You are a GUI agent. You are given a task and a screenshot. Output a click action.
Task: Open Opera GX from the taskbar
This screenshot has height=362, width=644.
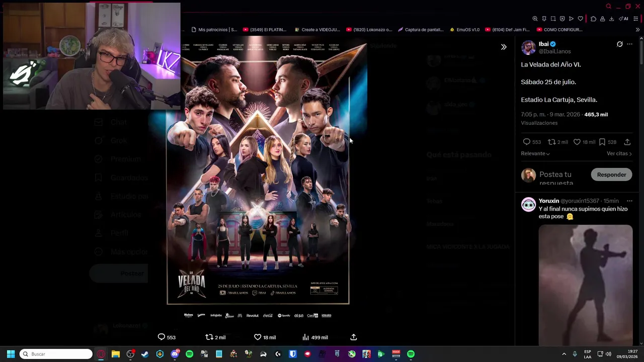click(101, 354)
